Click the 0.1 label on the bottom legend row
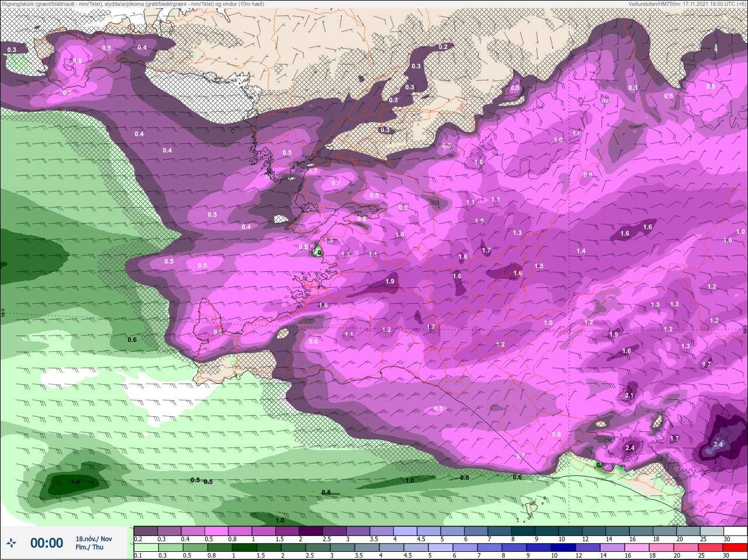 tap(138, 556)
